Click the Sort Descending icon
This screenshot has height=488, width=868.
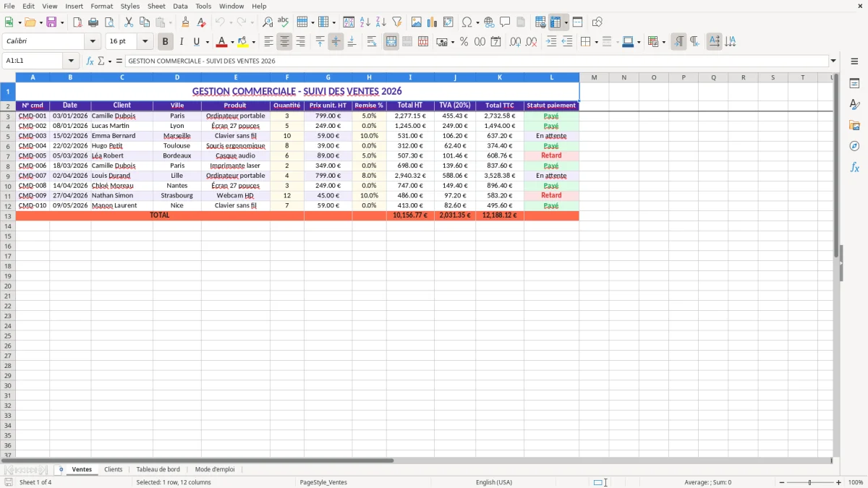[x=380, y=22]
